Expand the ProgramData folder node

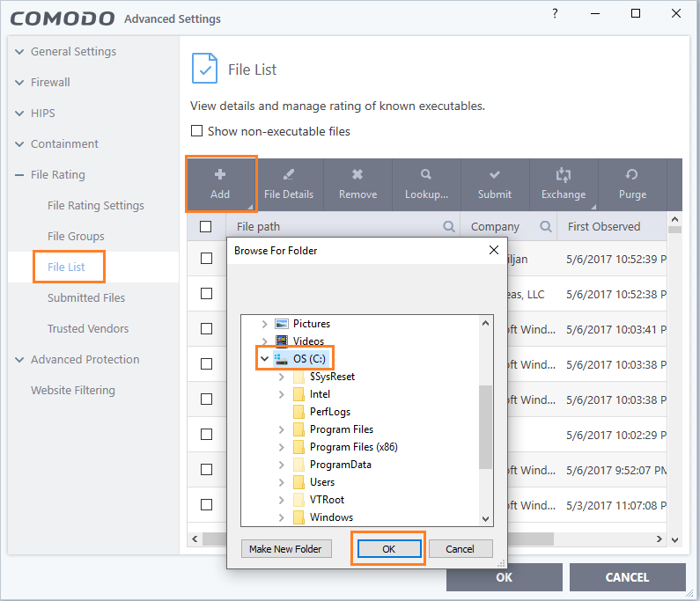(281, 465)
